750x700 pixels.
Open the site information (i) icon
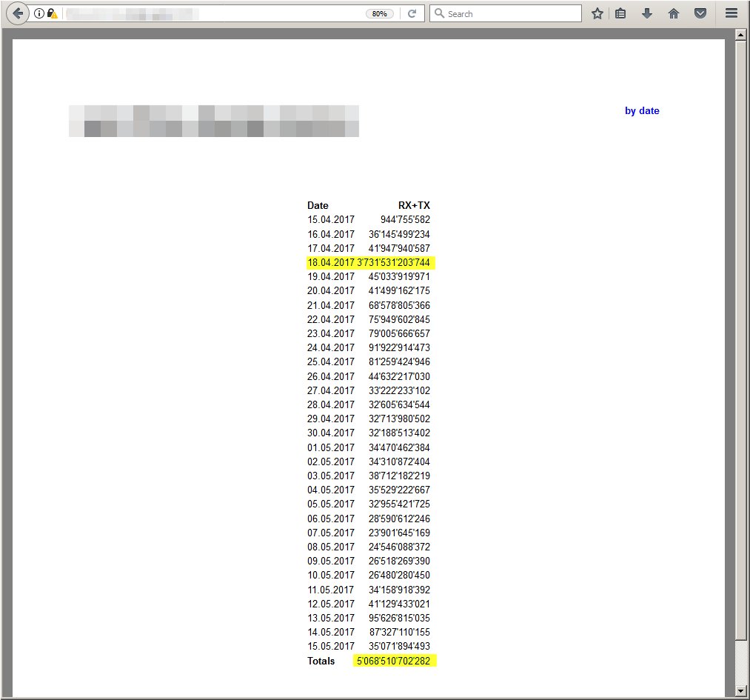click(40, 13)
